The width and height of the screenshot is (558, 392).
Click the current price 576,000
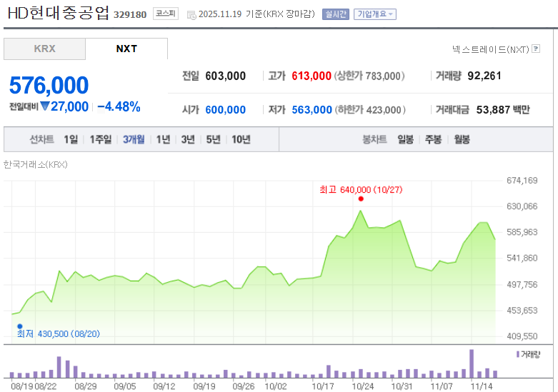tap(49, 86)
